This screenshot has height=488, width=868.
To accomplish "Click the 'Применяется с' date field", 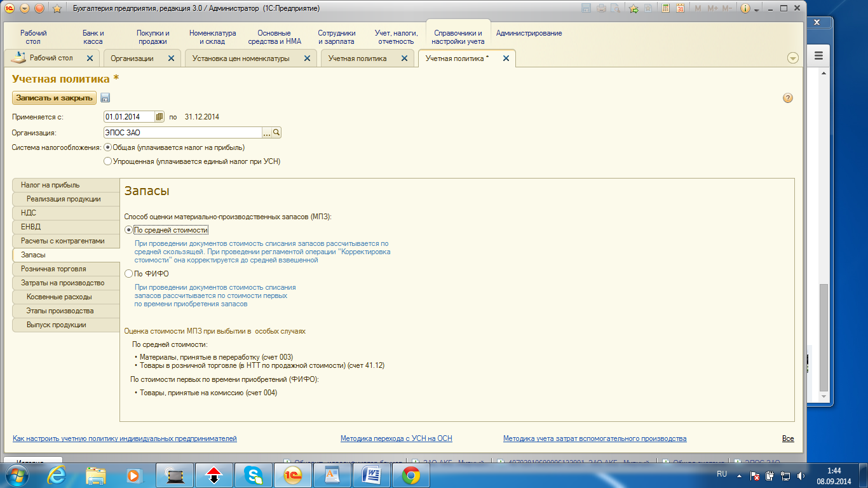I will coord(130,117).
